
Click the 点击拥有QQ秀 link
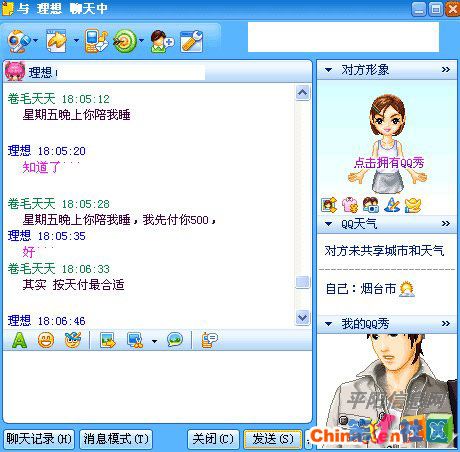(389, 163)
